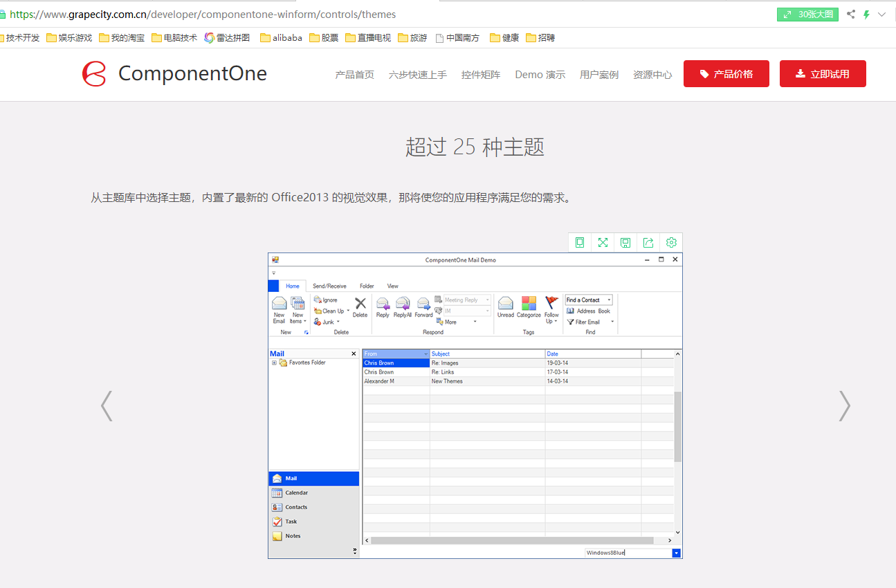Mark message with Unread button
Image resolution: width=896 pixels, height=588 pixels.
click(x=506, y=307)
